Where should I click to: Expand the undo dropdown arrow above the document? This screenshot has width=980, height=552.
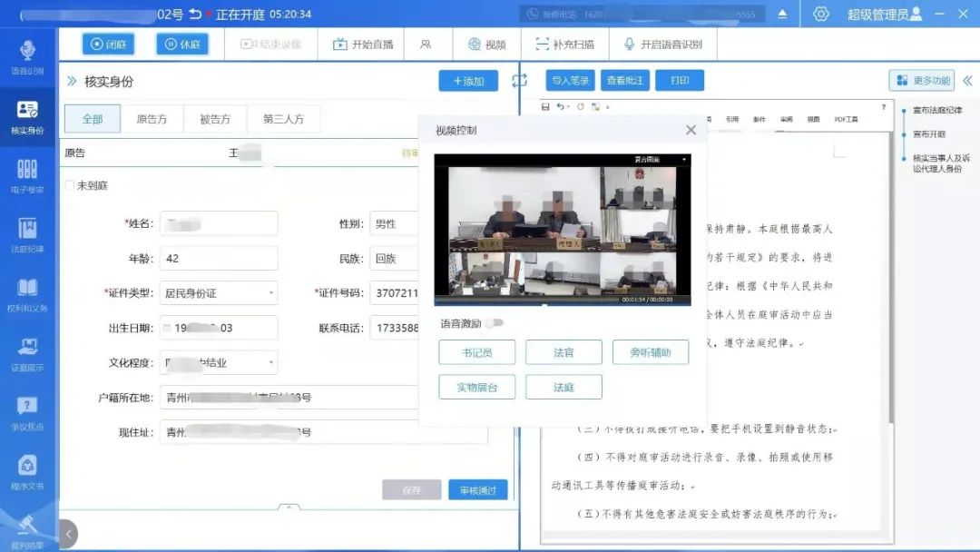click(x=570, y=106)
